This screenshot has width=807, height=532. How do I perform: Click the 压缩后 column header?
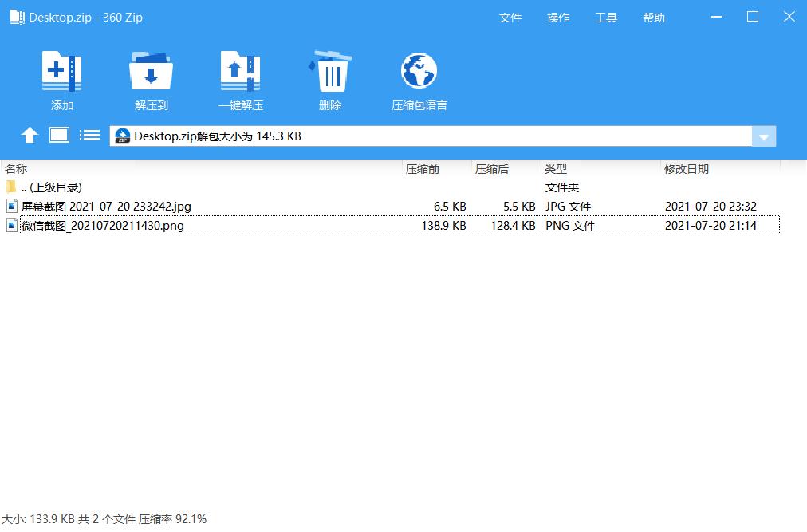[x=493, y=168]
